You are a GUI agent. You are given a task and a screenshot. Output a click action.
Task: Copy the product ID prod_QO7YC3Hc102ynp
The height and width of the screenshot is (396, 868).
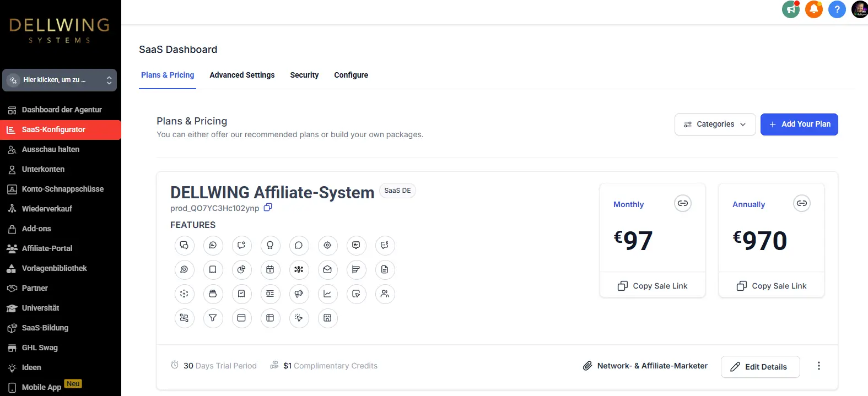[268, 208]
